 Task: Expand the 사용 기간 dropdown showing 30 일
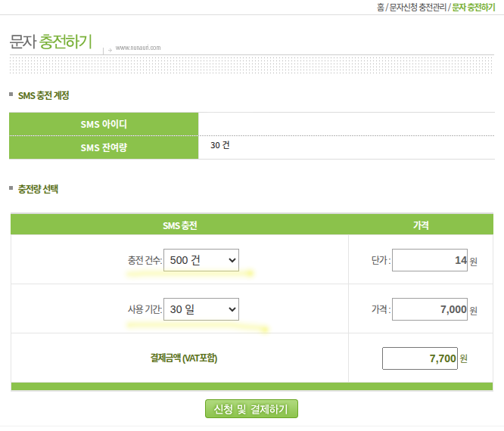pos(201,309)
